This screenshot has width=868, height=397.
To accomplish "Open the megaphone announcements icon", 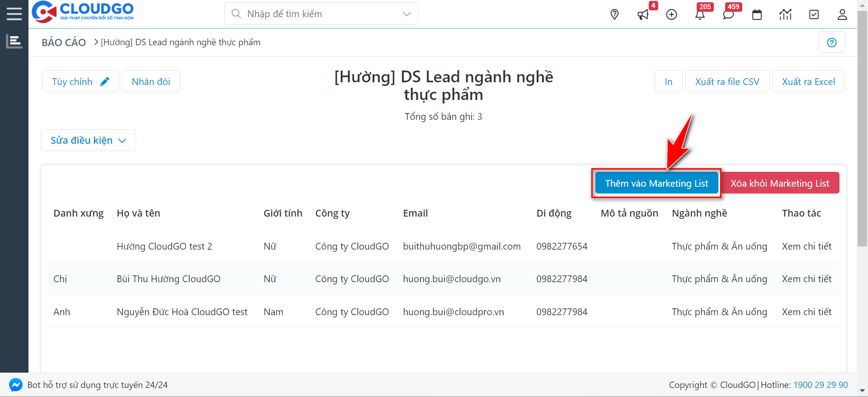I will [x=643, y=14].
